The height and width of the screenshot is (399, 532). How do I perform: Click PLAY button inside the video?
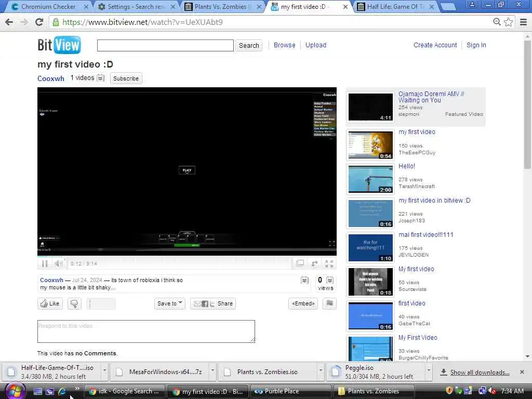click(x=187, y=170)
